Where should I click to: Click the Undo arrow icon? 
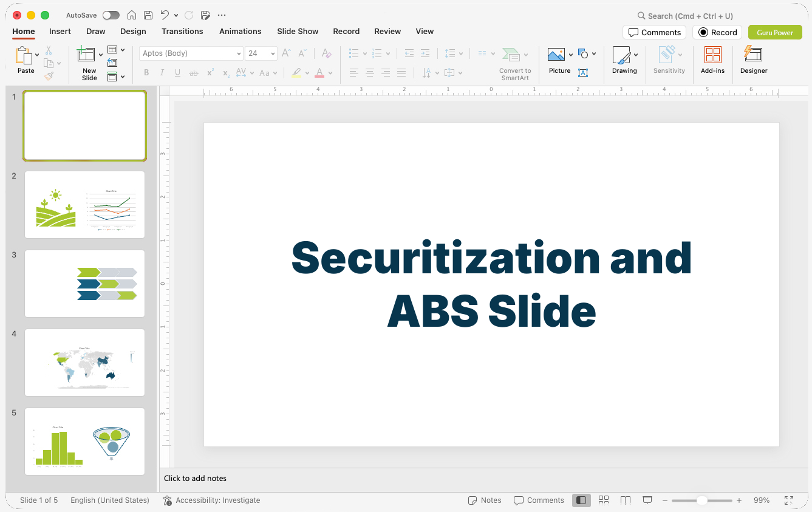pyautogui.click(x=165, y=15)
